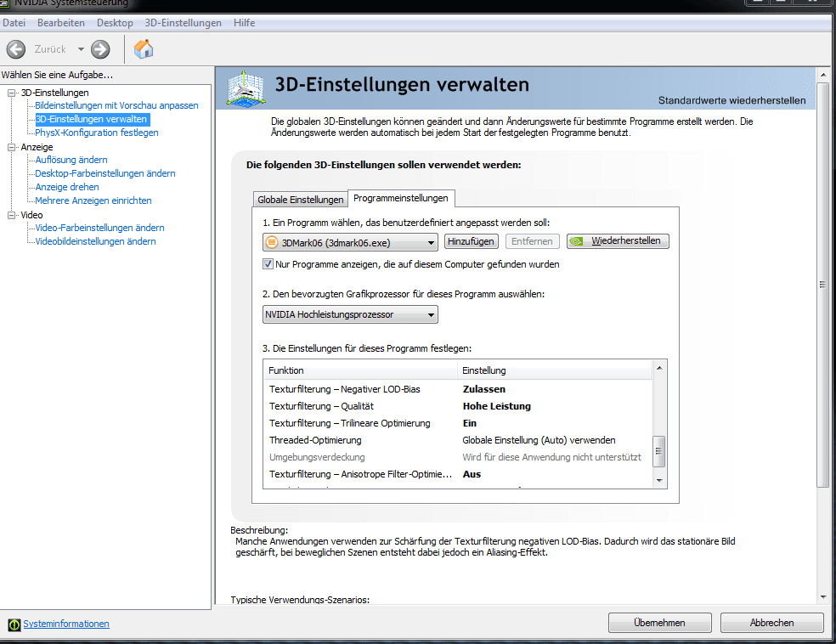This screenshot has width=836, height=644.
Task: Open the Datei menu
Action: tap(14, 23)
